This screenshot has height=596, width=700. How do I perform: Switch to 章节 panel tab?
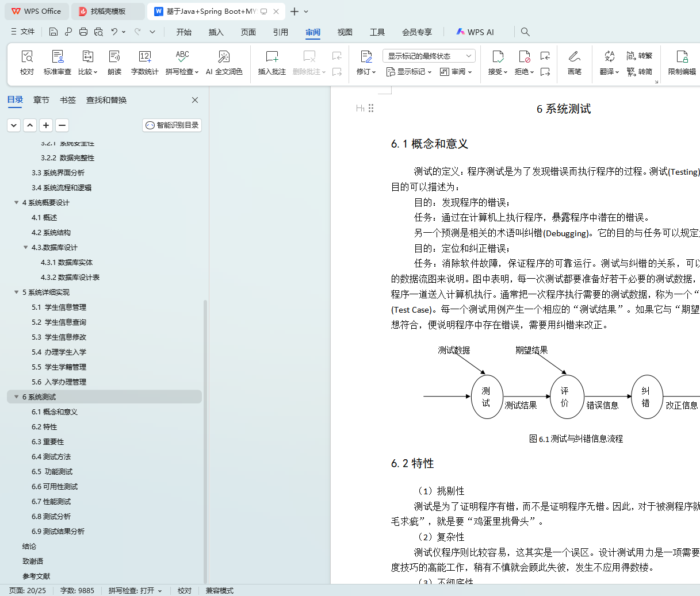click(x=41, y=100)
